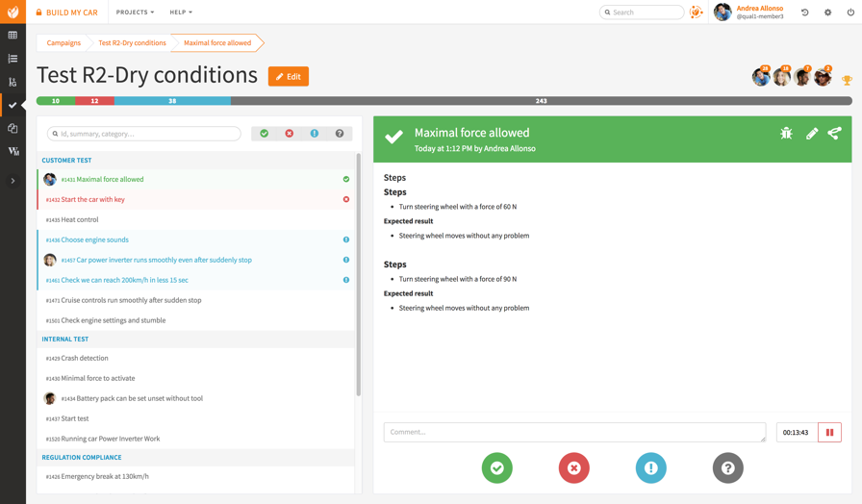Toggle the passed filter green check

[x=264, y=134]
